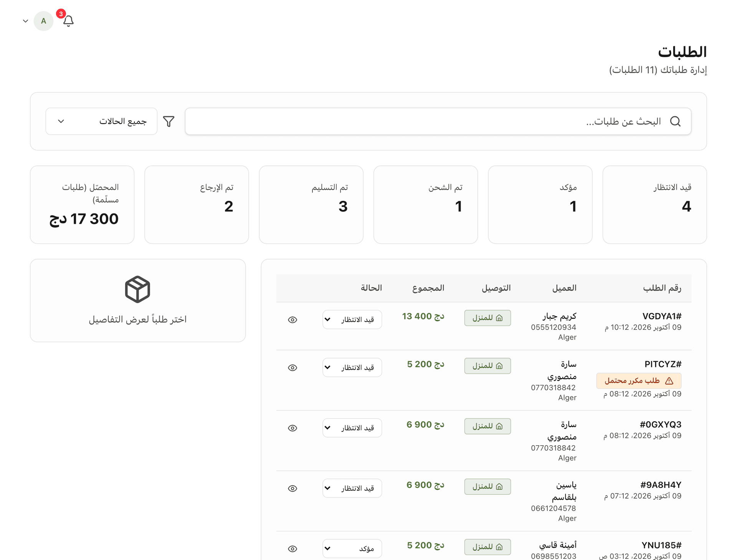Click order number #9A8H4Y
Viewport: 737px width, 560px height.
click(x=661, y=485)
